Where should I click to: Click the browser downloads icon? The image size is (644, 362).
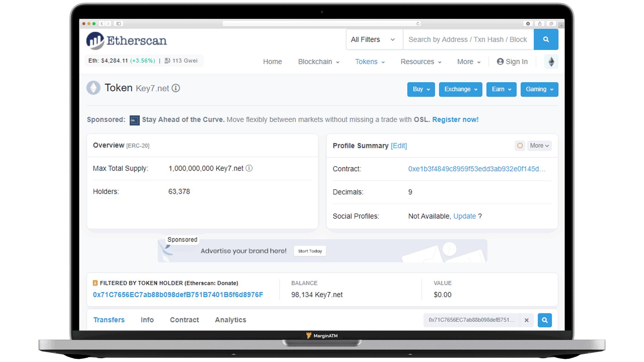pos(528,23)
